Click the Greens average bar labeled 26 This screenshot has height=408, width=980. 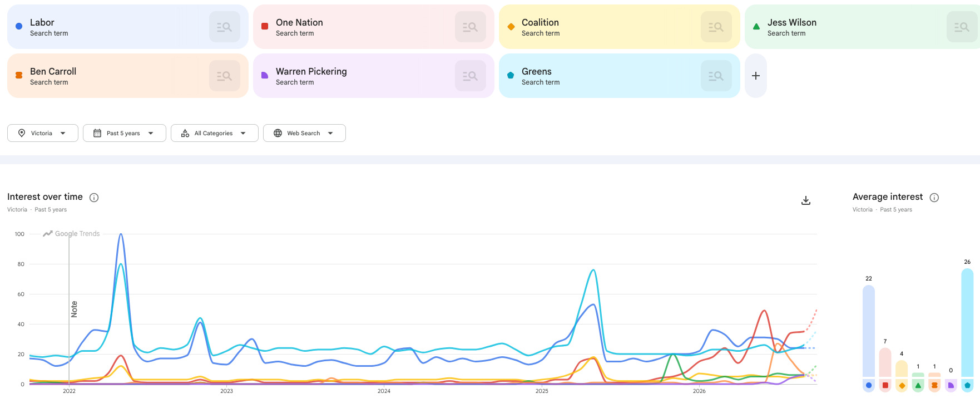967,323
